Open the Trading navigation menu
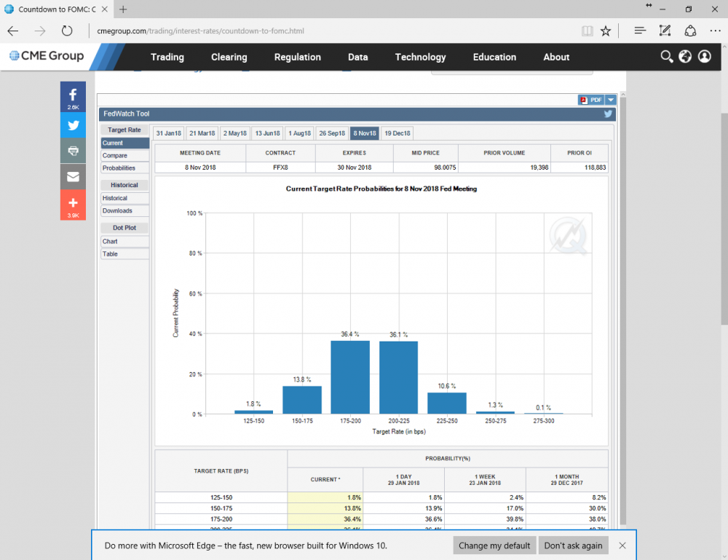The height and width of the screenshot is (560, 728). coord(167,57)
